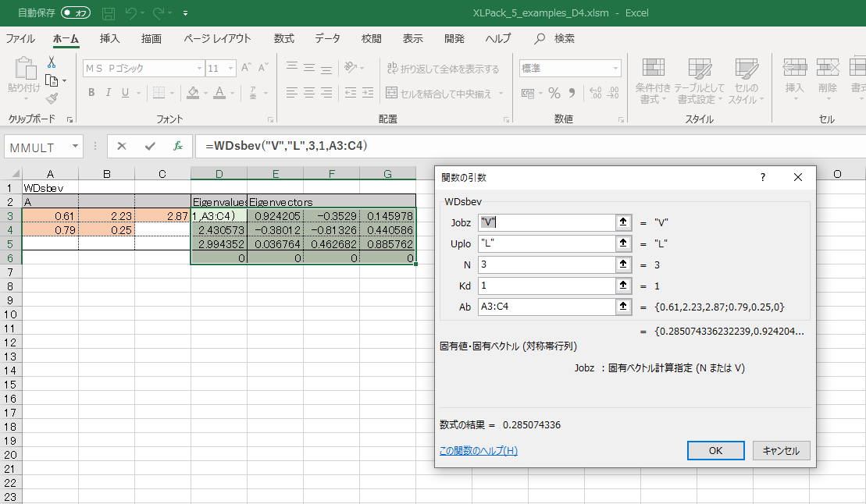
Task: Click the enter checkmark in formula bar
Action: coord(150,146)
